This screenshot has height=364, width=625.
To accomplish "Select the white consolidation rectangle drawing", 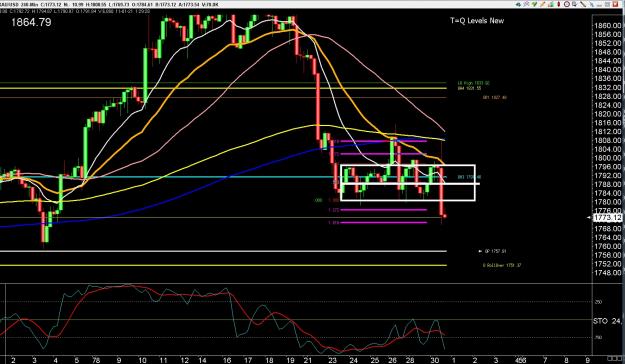I will pos(408,183).
